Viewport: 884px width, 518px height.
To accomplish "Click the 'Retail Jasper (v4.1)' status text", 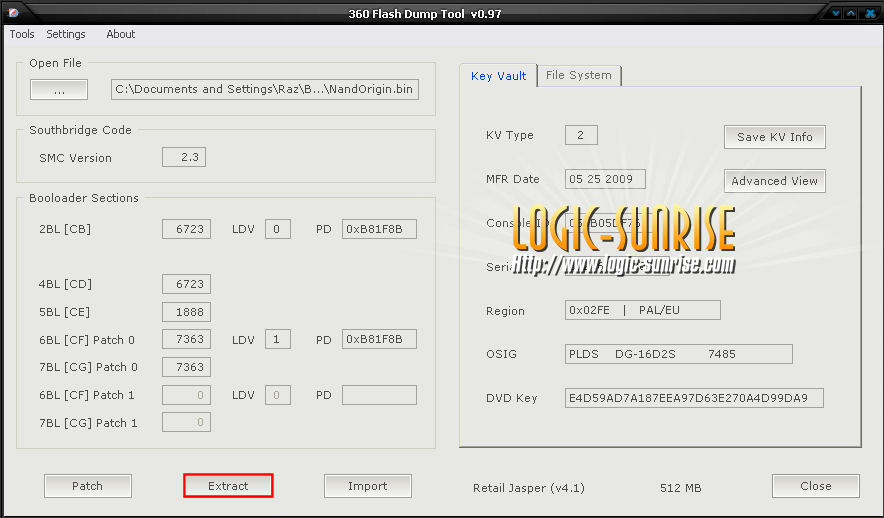I will pyautogui.click(x=529, y=488).
